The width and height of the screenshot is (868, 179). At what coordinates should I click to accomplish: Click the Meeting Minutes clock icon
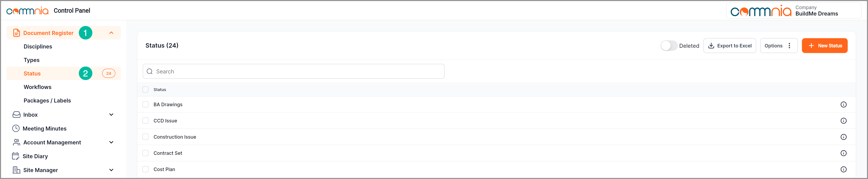(16, 129)
